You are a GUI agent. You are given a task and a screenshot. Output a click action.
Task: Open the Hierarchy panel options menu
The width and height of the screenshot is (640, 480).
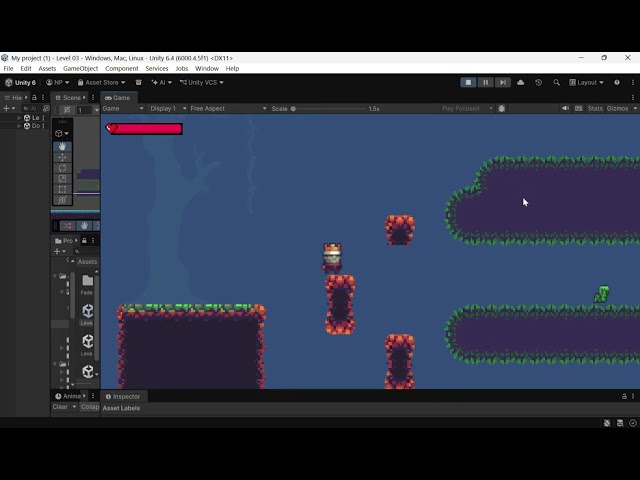43,98
